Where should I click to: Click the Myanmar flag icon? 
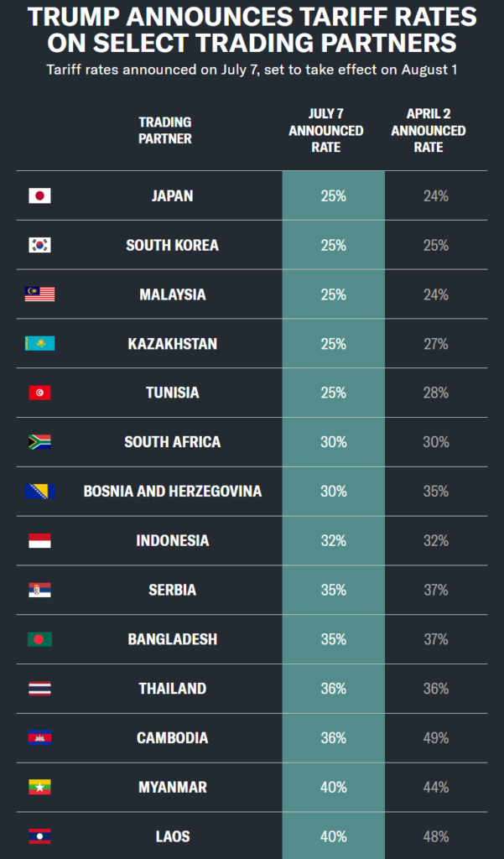(x=39, y=787)
